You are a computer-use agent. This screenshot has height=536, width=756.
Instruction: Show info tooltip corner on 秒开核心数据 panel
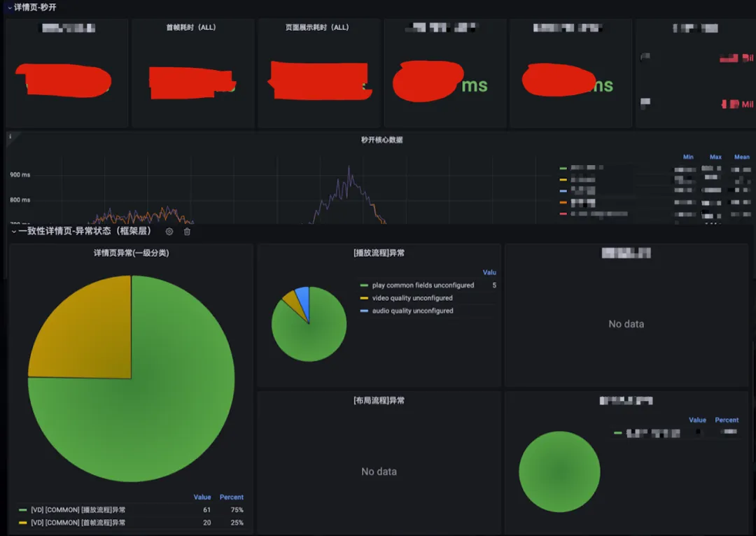pos(10,137)
